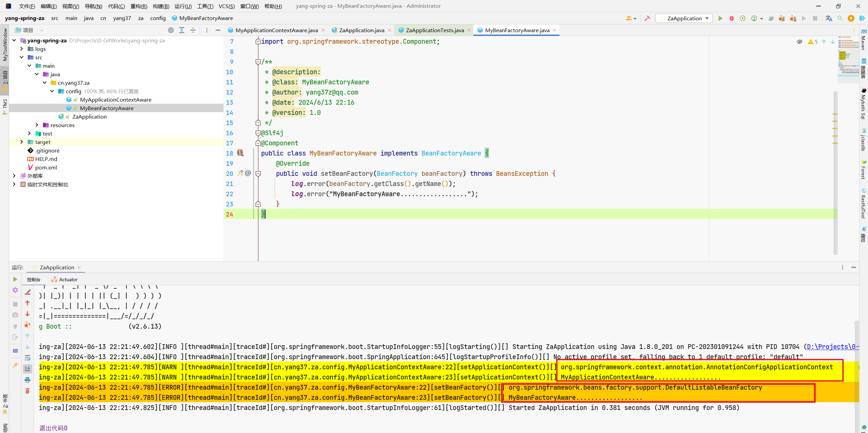Switch to ZaApplication.java tab
This screenshot has width=868, height=433.
click(361, 30)
